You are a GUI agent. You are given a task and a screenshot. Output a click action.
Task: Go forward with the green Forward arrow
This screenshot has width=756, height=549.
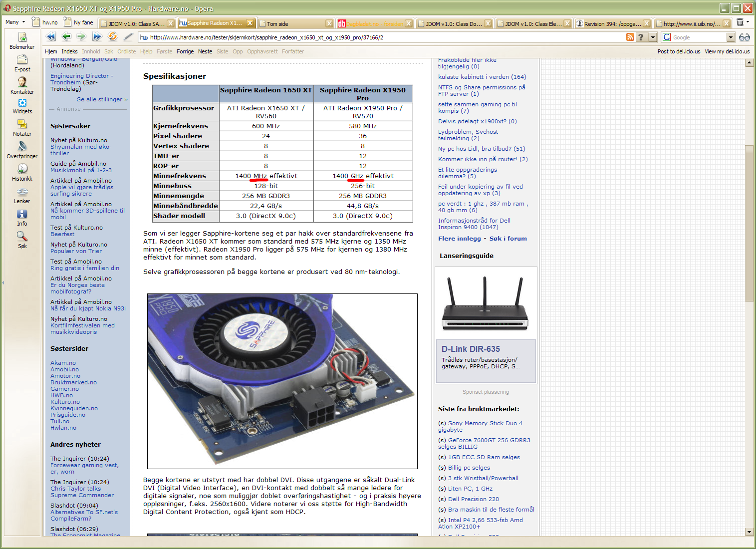[82, 36]
